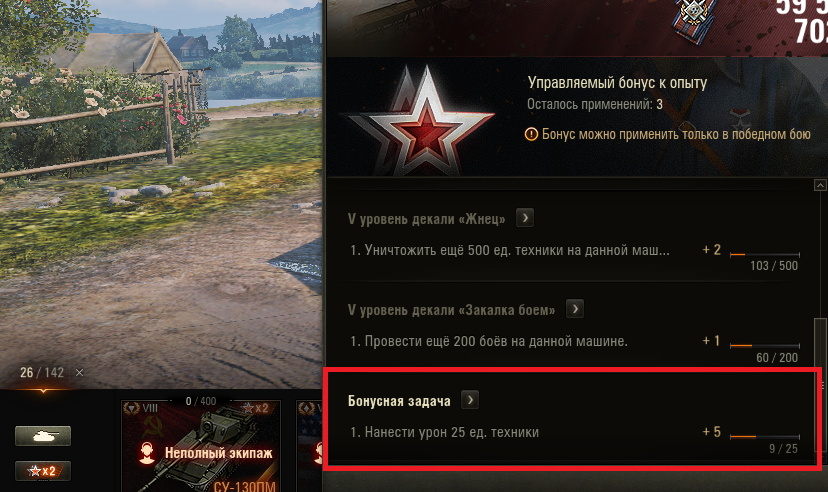Click the scrollbar up arrow in task list
The height and width of the screenshot is (492, 828).
(820, 185)
